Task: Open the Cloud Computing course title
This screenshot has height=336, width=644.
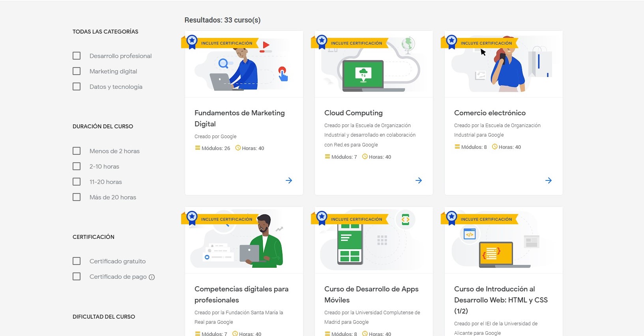Action: point(354,113)
